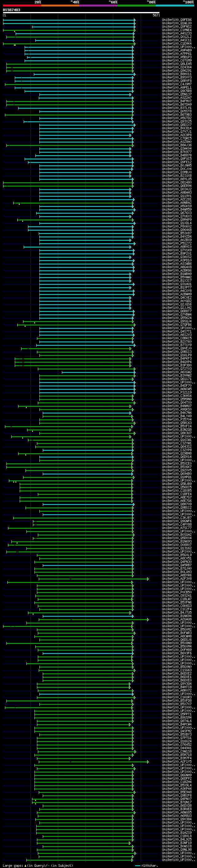This screenshot has width=197, height=868.
Task: Select hit label UniRef100_Q8K3U7
Action: click(177, 433)
